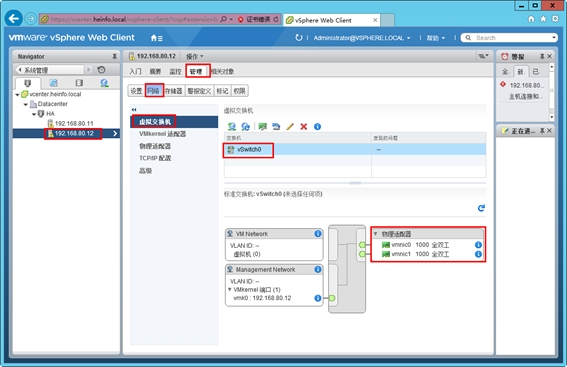The height and width of the screenshot is (367, 567).
Task: Open the search field dropdown arrow
Action: click(553, 38)
